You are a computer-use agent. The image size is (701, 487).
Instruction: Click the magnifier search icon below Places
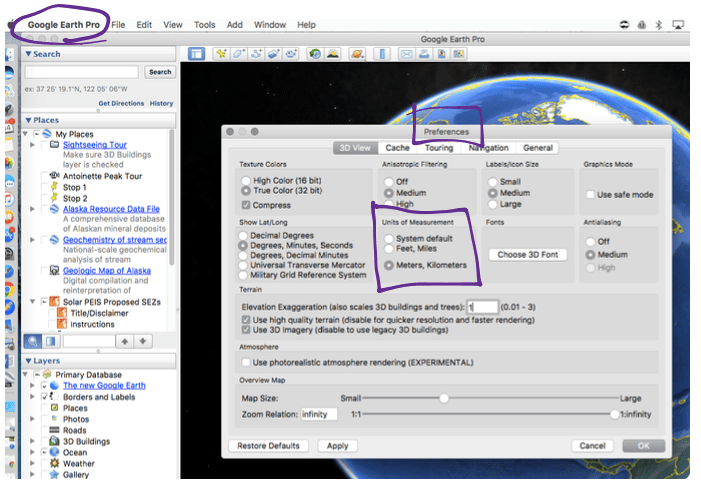(33, 341)
